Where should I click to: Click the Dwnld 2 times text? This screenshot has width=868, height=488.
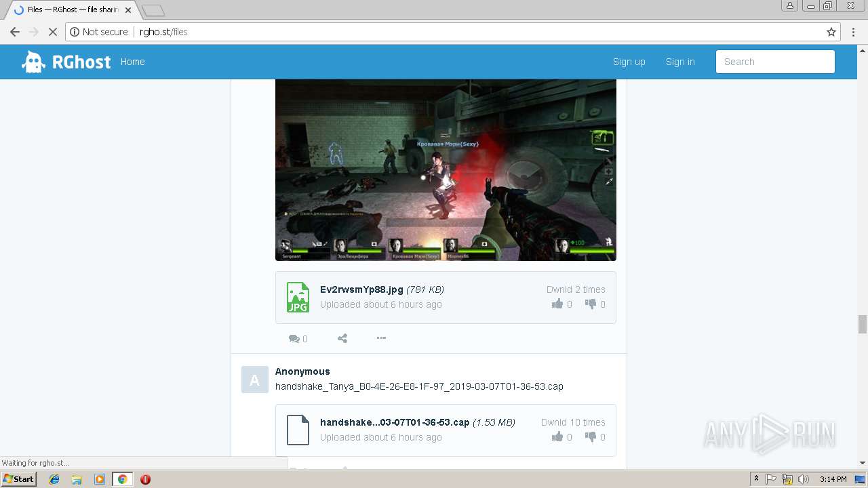576,289
